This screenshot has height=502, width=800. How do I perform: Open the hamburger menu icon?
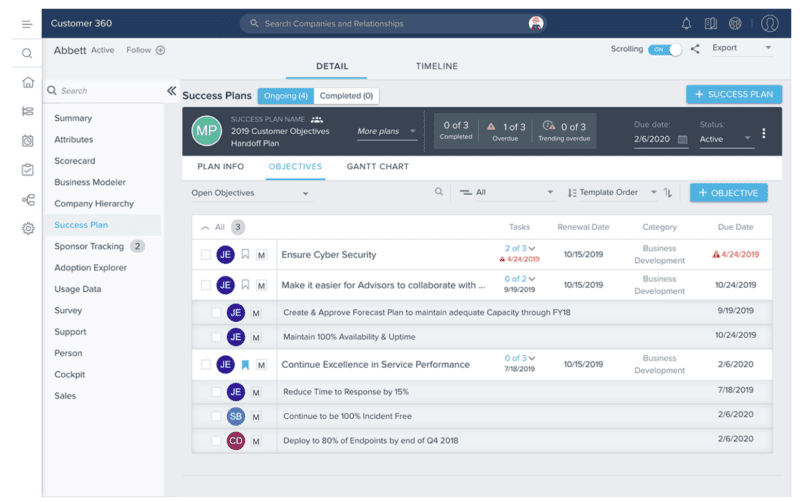[27, 23]
